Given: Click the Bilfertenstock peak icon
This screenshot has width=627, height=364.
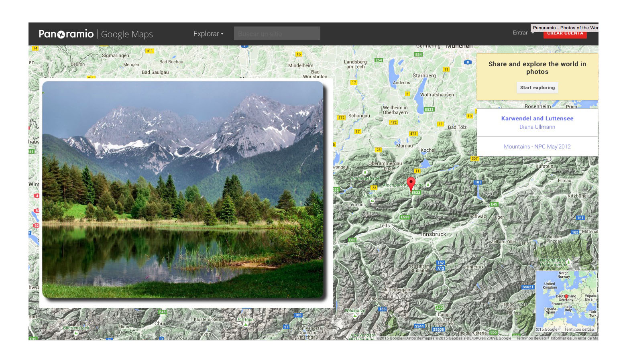Looking at the screenshot, I should click(76, 333).
